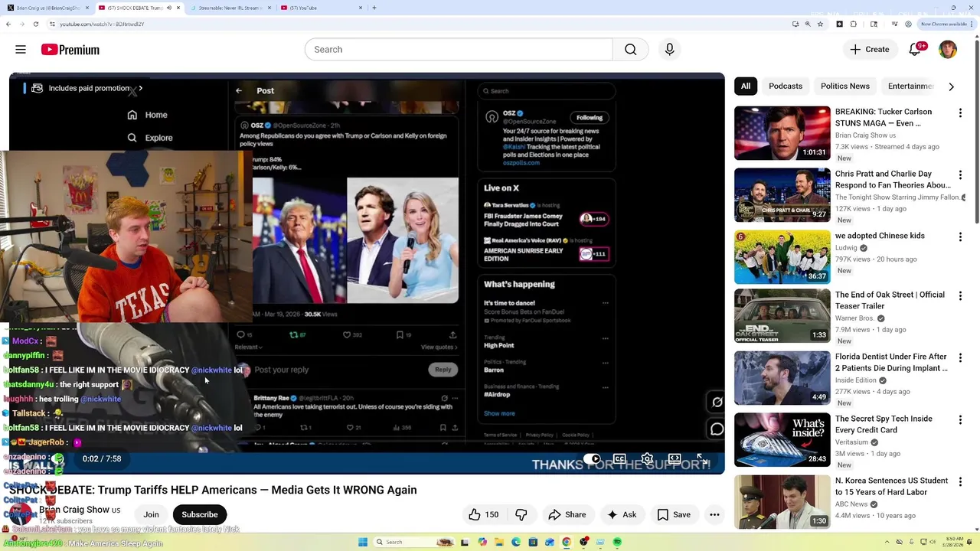Image resolution: width=980 pixels, height=551 pixels.
Task: Open a new browser tab
Action: [374, 8]
